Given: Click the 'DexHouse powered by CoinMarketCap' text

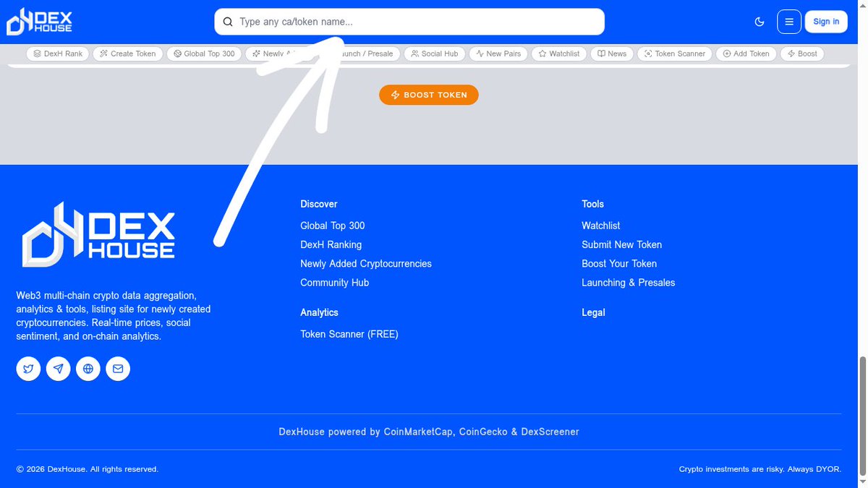Looking at the screenshot, I should 429,432.
